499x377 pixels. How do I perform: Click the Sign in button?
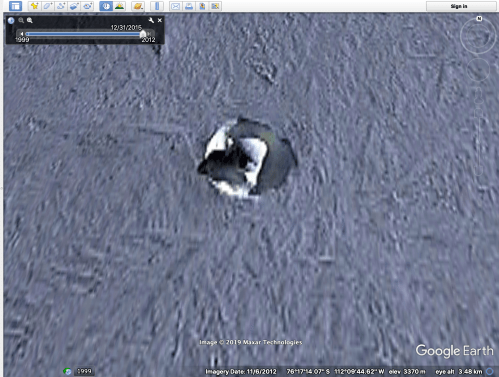pyautogui.click(x=459, y=6)
